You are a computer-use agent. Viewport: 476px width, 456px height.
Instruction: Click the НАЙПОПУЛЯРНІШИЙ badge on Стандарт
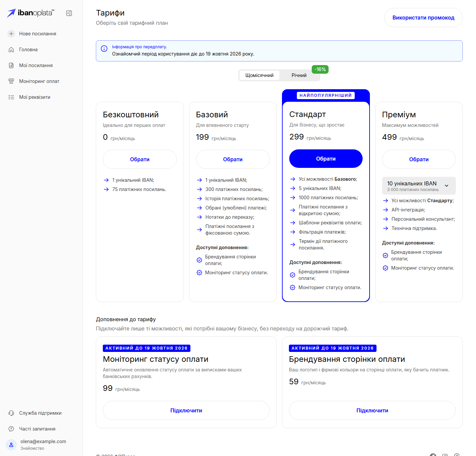tap(326, 95)
